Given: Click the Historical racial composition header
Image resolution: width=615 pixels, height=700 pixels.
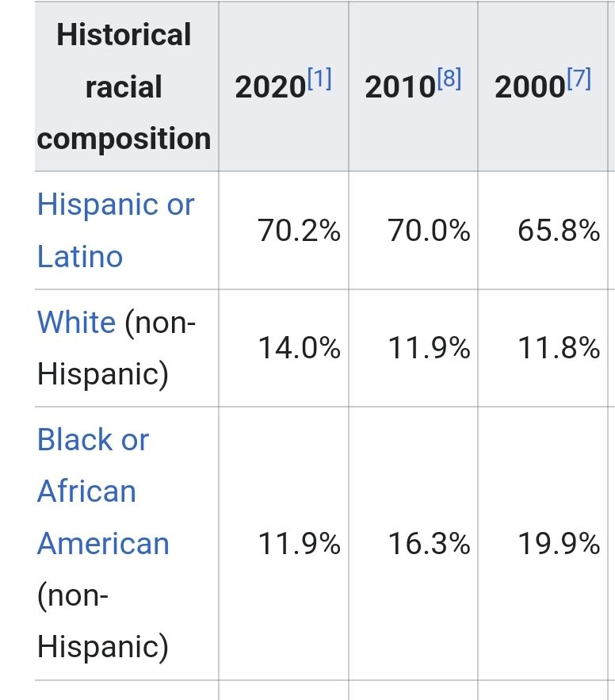Looking at the screenshot, I should click(124, 86).
